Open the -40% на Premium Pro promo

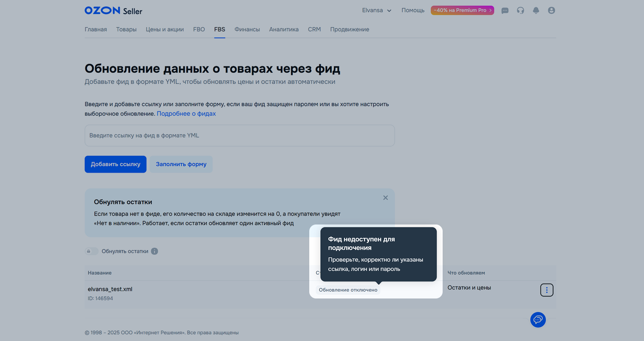tap(462, 11)
